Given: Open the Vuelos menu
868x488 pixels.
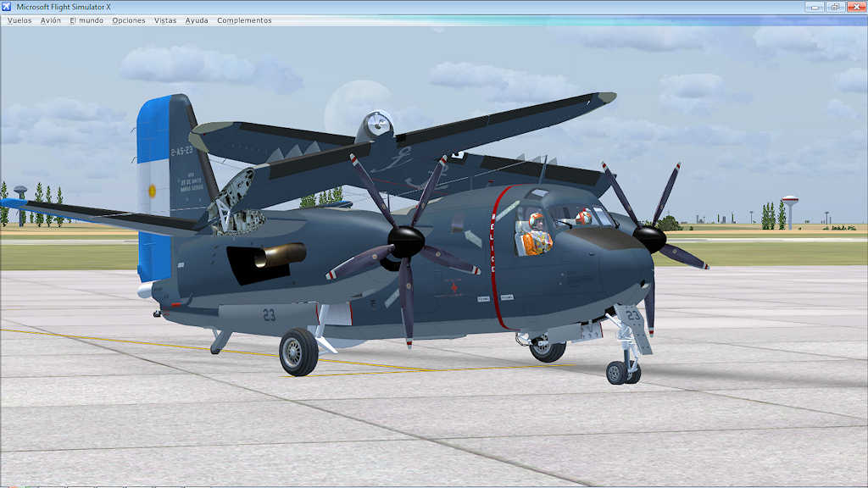Looking at the screenshot, I should (x=19, y=20).
